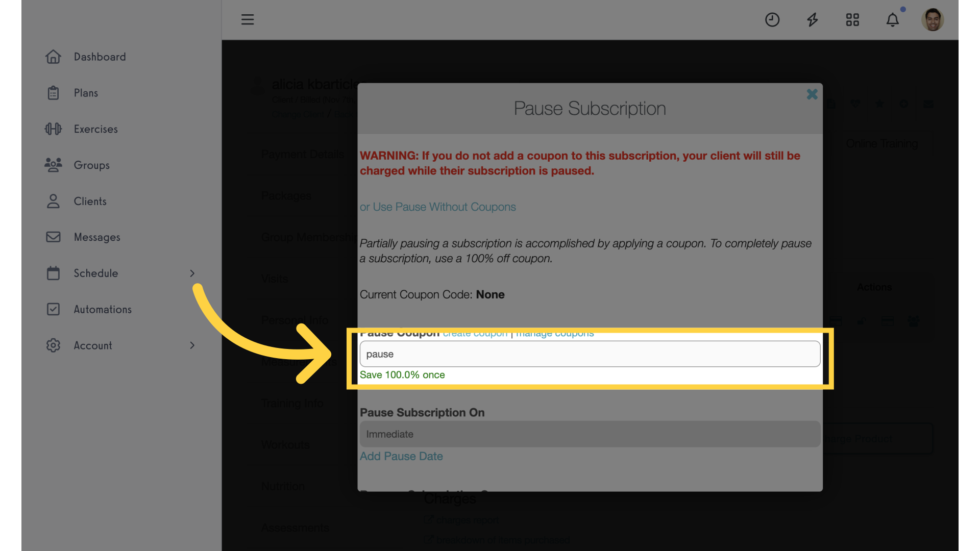Select the 'Save 100.0% once' coupon result

tap(402, 375)
